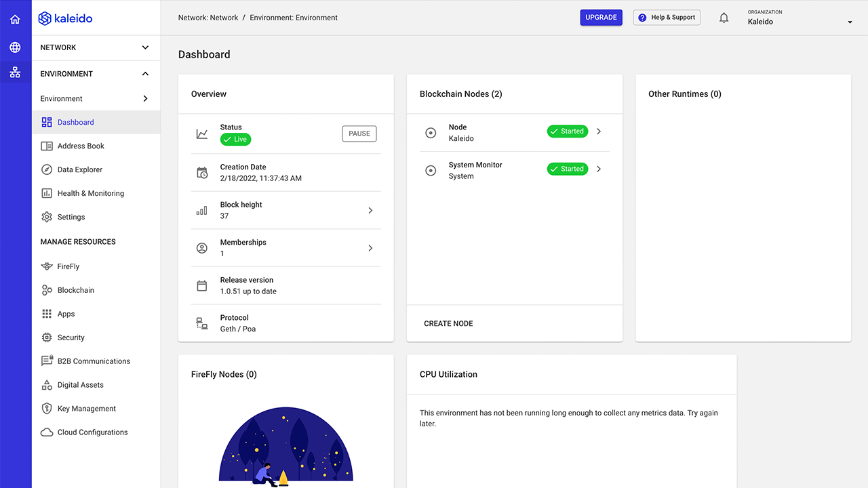
Task: Select the globe Network icon in the rail
Action: [x=15, y=47]
